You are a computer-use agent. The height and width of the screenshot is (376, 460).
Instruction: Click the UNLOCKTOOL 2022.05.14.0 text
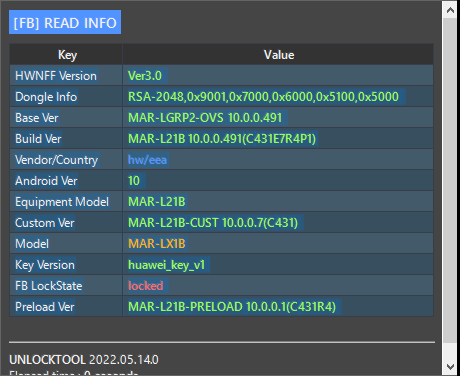coord(84,360)
